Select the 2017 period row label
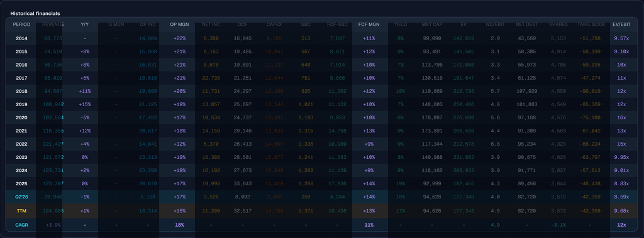This screenshot has height=238, width=644. 21,78
